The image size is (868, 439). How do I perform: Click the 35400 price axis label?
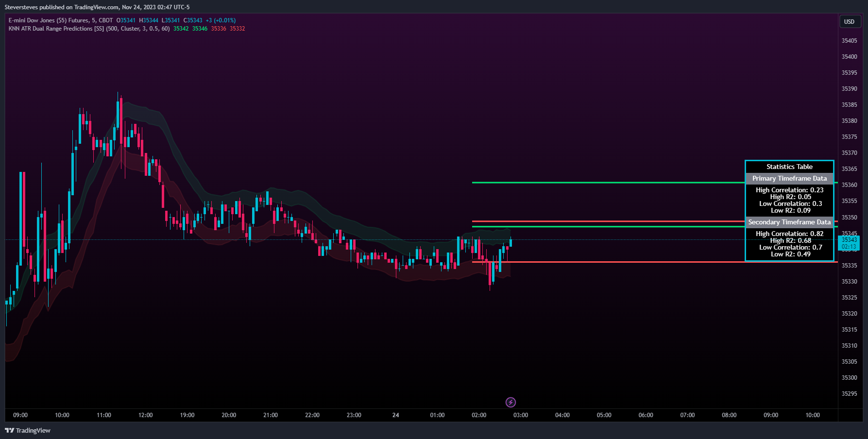[849, 57]
